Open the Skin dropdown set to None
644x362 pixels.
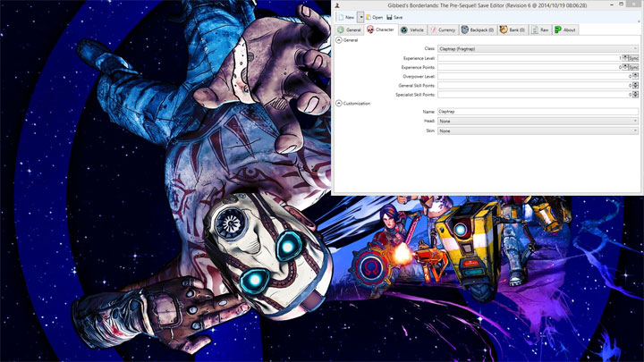(x=538, y=130)
